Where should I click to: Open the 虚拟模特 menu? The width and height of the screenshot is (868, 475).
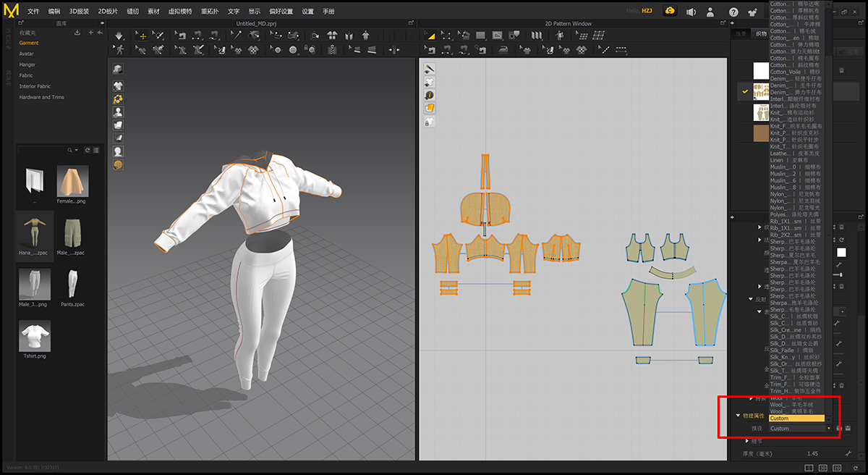coord(179,12)
